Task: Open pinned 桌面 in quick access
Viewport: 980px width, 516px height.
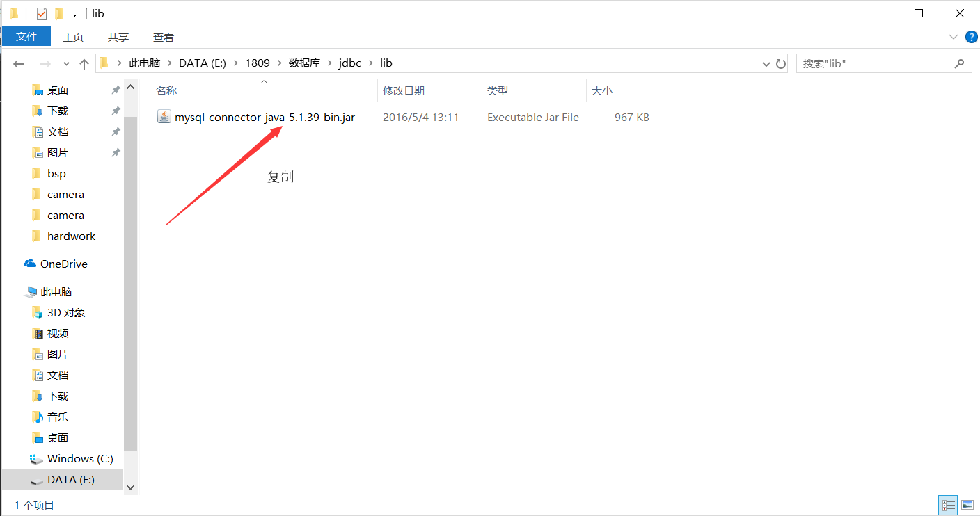Action: pos(58,90)
